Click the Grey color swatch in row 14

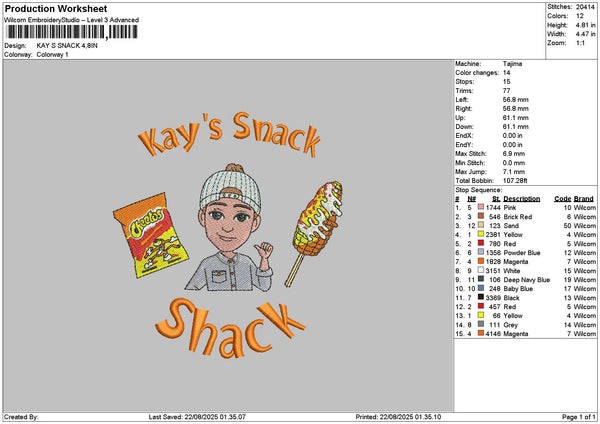[x=481, y=325]
